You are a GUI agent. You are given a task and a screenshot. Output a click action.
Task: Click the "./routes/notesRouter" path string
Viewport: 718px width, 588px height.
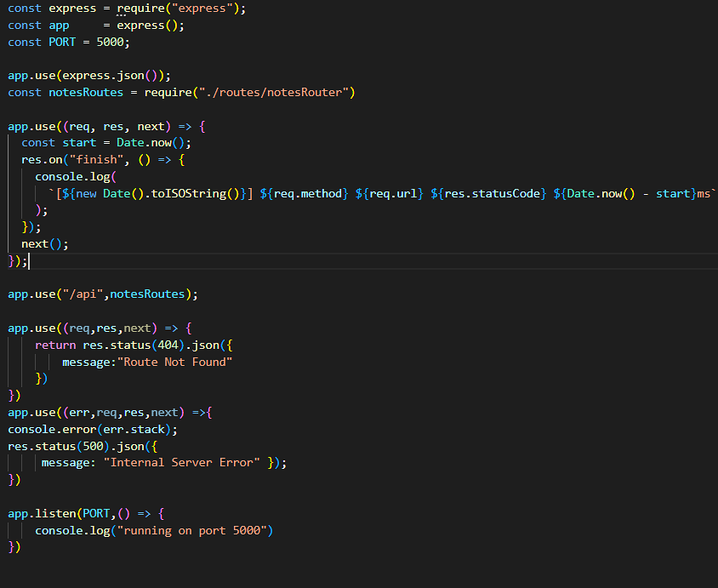pos(274,93)
